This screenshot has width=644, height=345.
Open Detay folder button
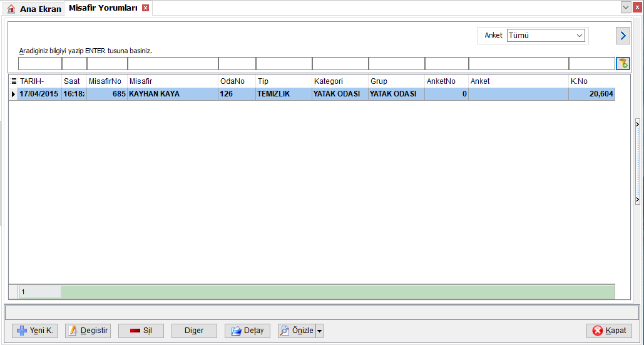247,331
